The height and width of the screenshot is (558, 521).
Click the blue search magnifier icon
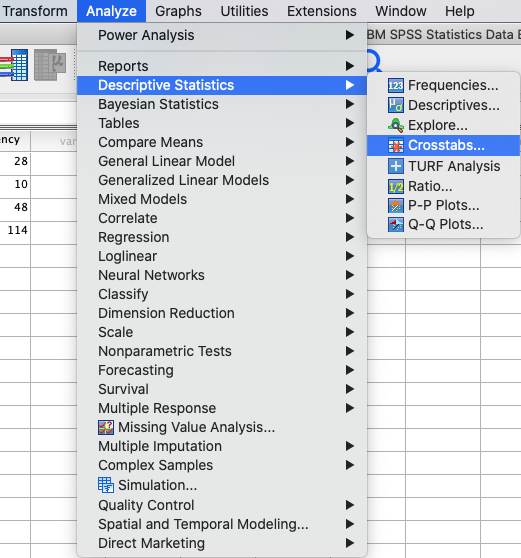click(x=374, y=62)
